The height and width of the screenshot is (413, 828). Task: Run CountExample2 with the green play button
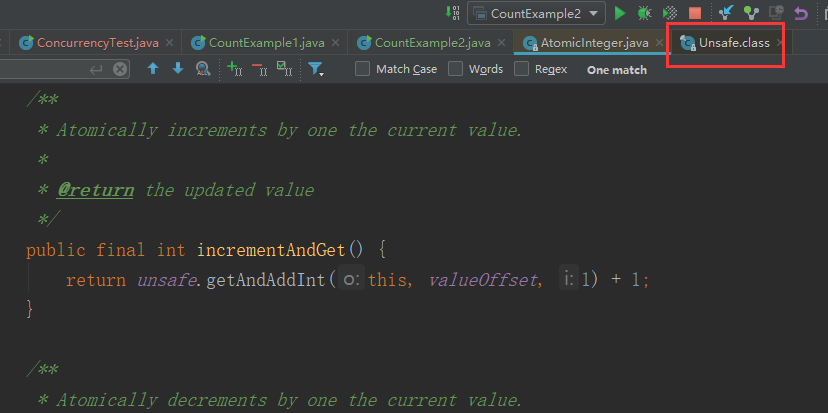click(620, 13)
